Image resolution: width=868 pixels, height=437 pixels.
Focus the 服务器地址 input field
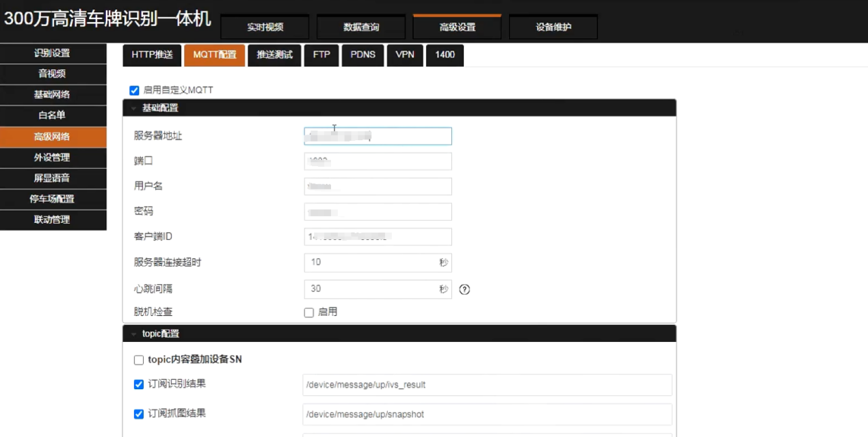[x=378, y=136]
